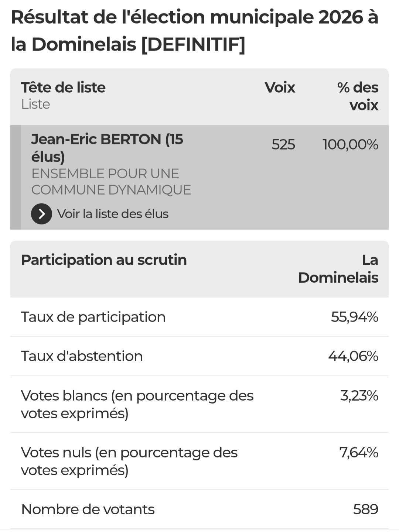This screenshot has width=399, height=532.
Task: Select the "Taux de participation" row label
Action: pyautogui.click(x=93, y=317)
